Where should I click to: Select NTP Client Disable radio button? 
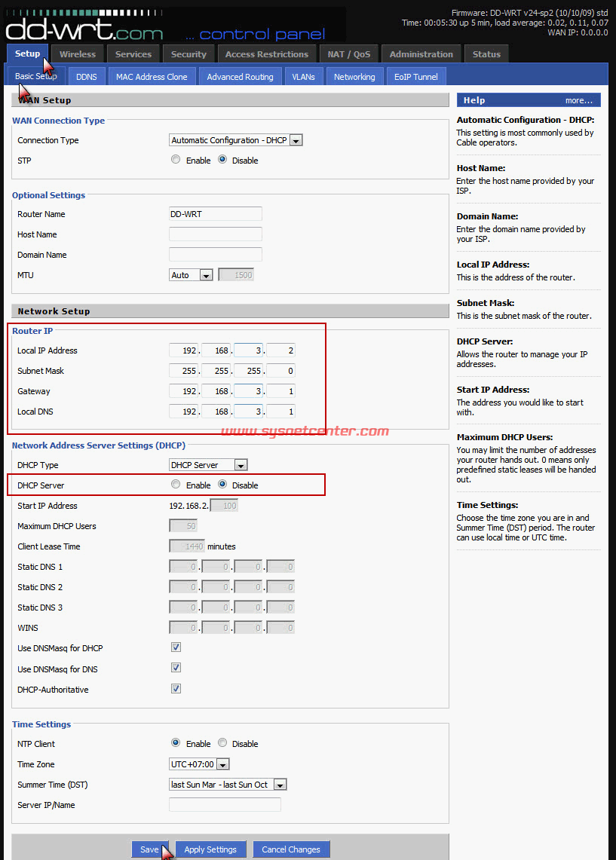click(x=222, y=742)
